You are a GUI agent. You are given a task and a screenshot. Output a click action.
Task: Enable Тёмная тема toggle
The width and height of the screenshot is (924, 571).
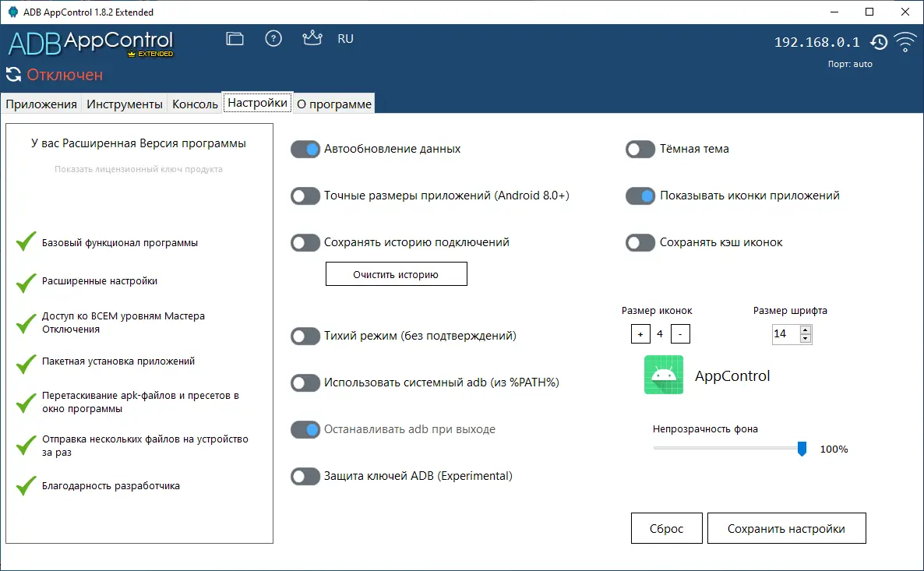point(640,149)
